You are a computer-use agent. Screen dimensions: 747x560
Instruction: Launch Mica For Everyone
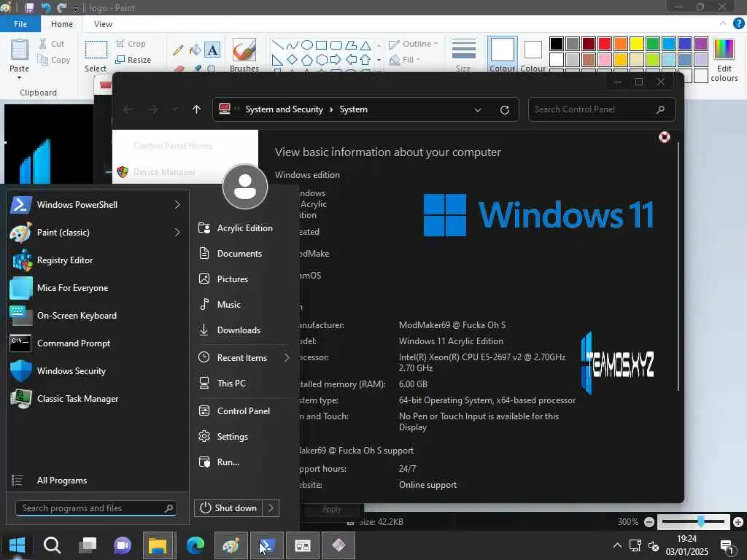(x=98, y=287)
